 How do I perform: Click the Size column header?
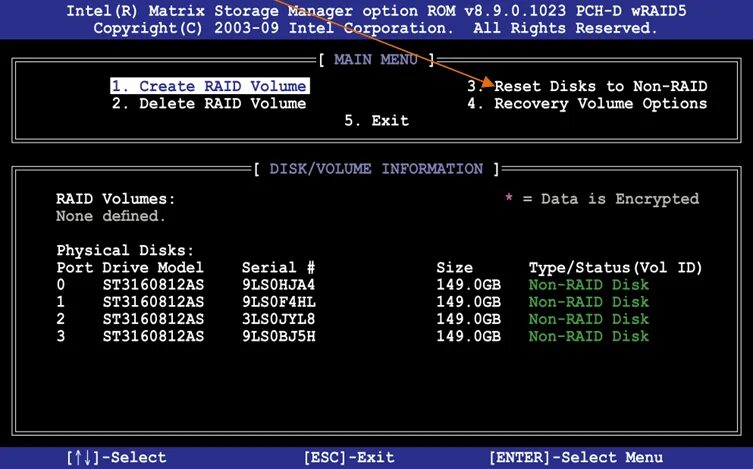[x=454, y=267]
